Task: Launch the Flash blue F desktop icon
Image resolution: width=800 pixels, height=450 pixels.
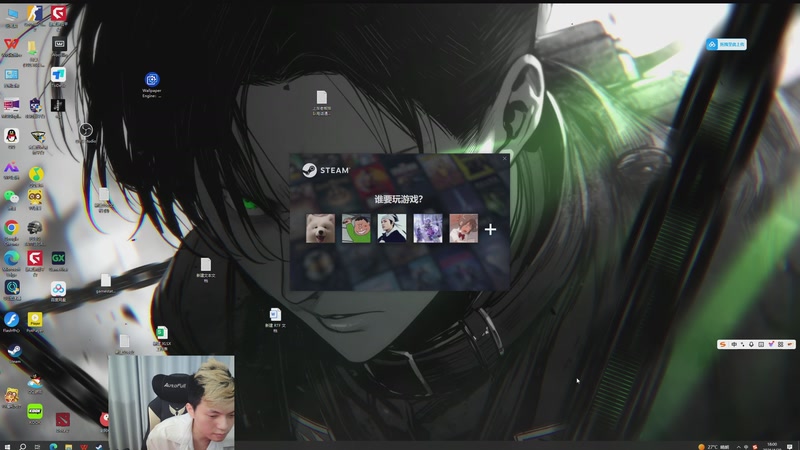Action: 11,322
